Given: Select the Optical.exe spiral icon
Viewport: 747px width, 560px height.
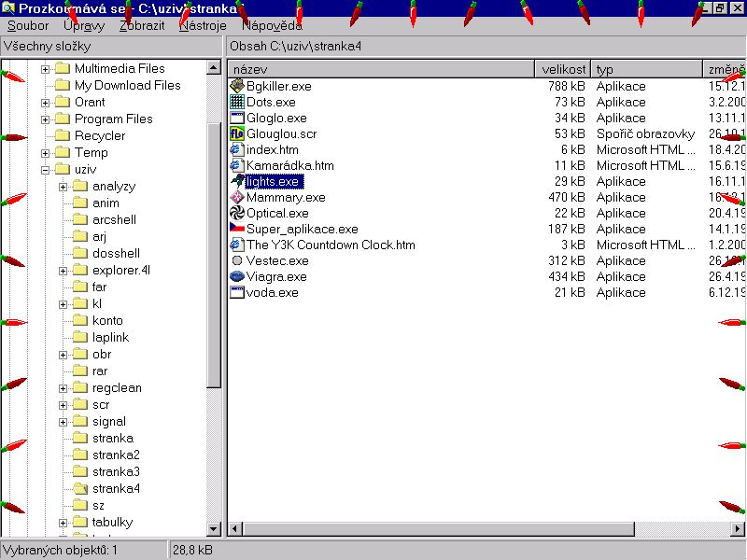Looking at the screenshot, I should tap(237, 213).
